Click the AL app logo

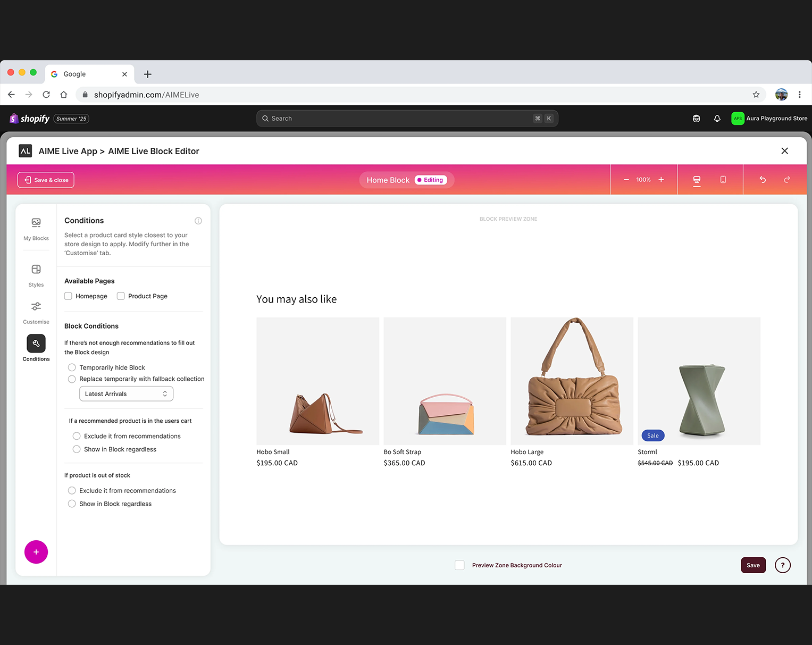coord(26,151)
